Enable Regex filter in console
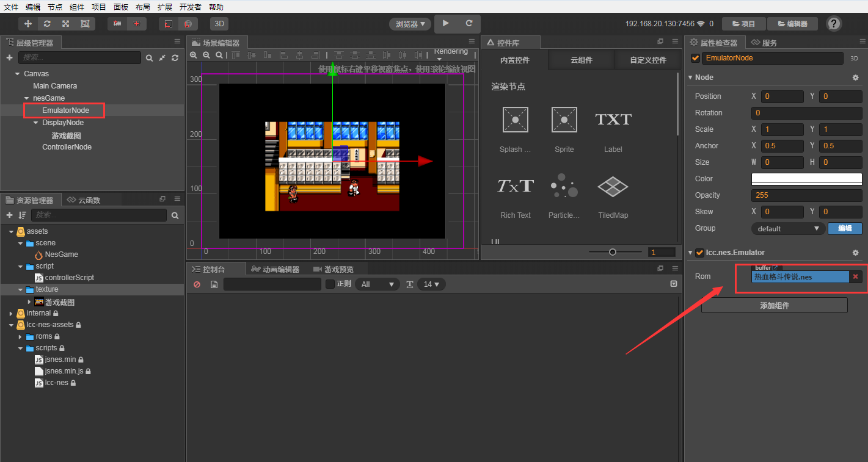 coord(330,284)
